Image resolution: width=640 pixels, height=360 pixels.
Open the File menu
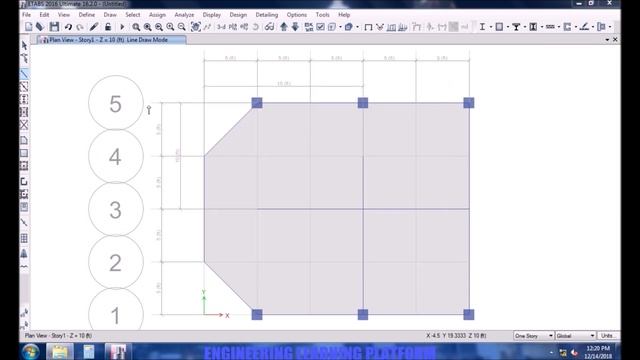(27, 15)
